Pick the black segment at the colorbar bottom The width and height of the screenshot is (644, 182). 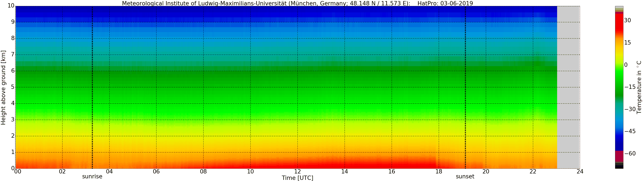click(619, 167)
